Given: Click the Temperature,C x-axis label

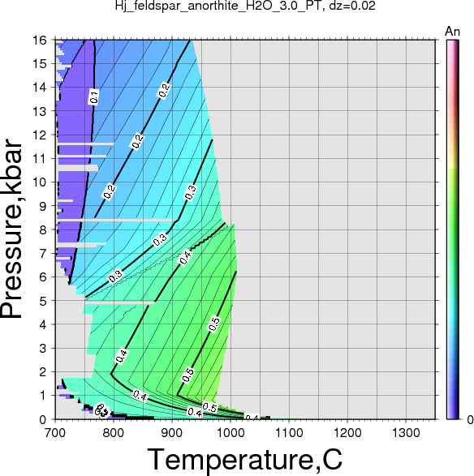Looking at the screenshot, I should tap(245, 460).
